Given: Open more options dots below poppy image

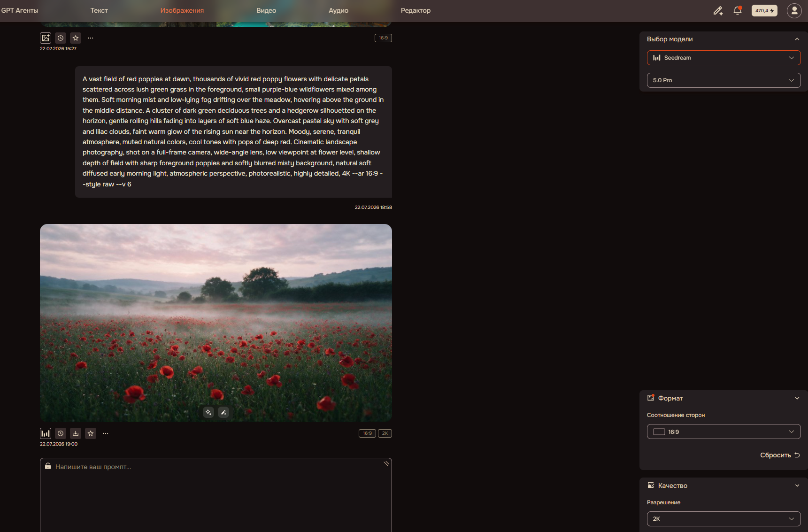Looking at the screenshot, I should (x=106, y=433).
